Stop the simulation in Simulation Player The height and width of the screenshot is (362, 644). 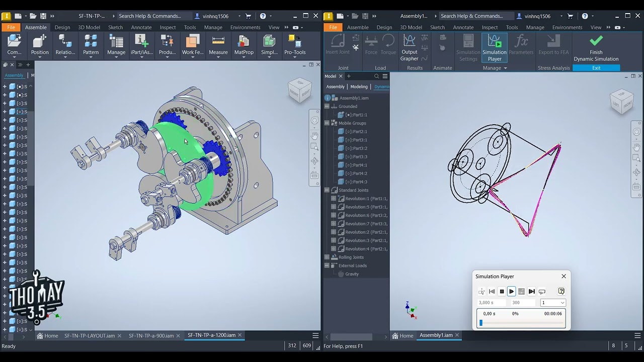[502, 291]
